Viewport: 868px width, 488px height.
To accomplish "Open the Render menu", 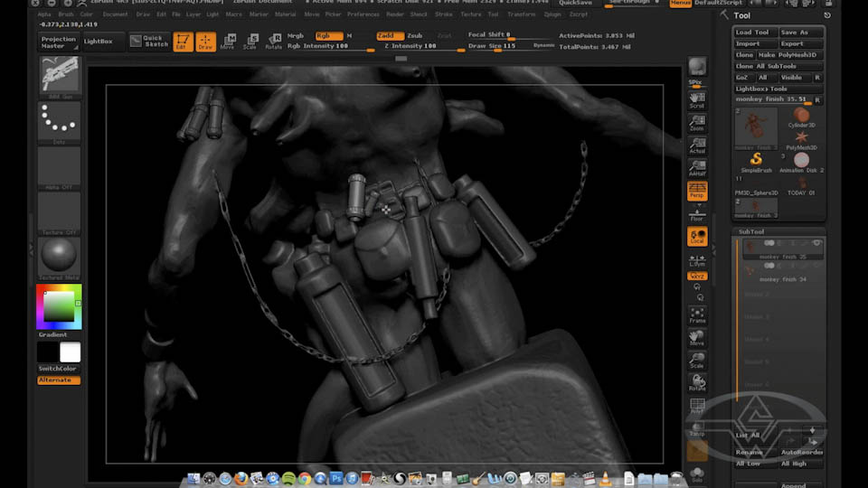I will click(x=395, y=14).
